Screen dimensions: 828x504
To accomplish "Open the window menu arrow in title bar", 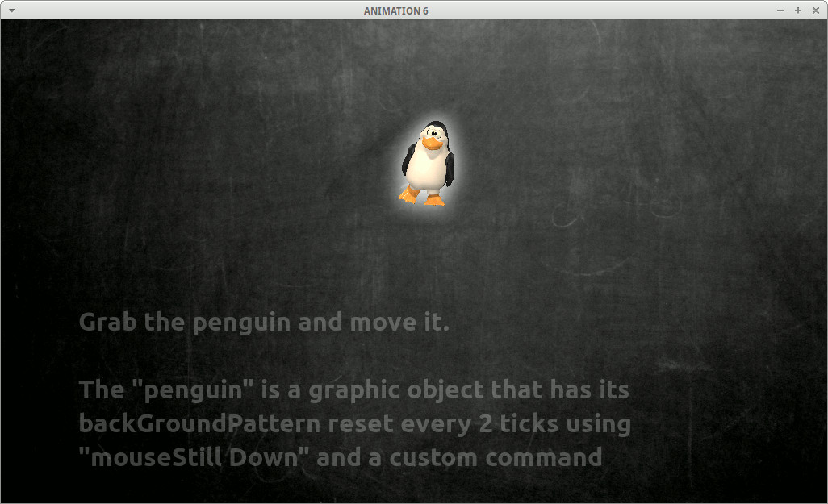I will click(11, 10).
